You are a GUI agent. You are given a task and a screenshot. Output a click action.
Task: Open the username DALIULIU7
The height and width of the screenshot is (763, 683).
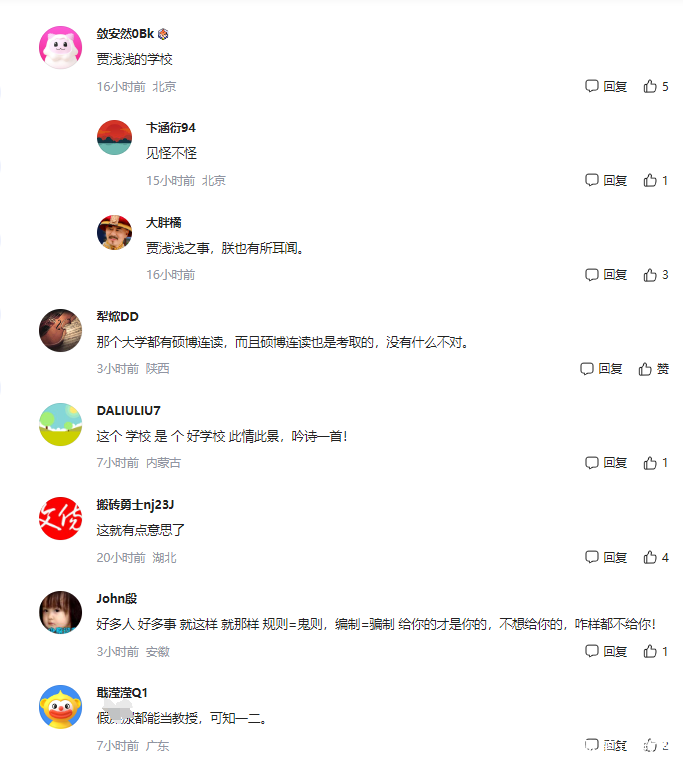[128, 411]
